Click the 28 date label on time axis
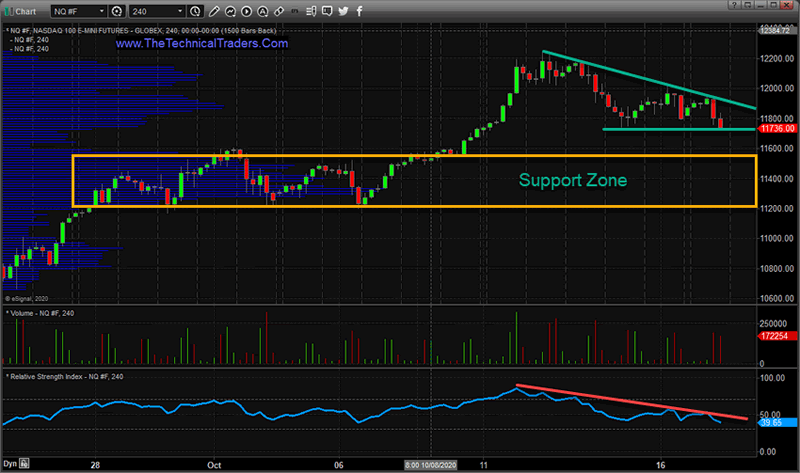Viewport: 800px width, 473px height. coord(95,465)
